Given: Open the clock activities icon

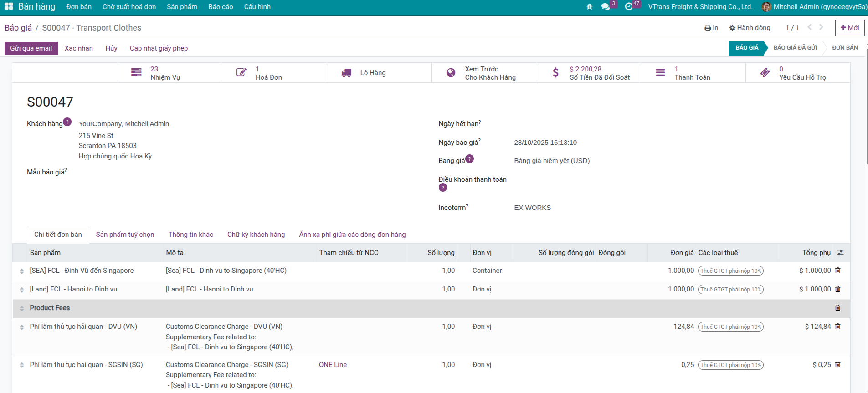Looking at the screenshot, I should coord(629,7).
